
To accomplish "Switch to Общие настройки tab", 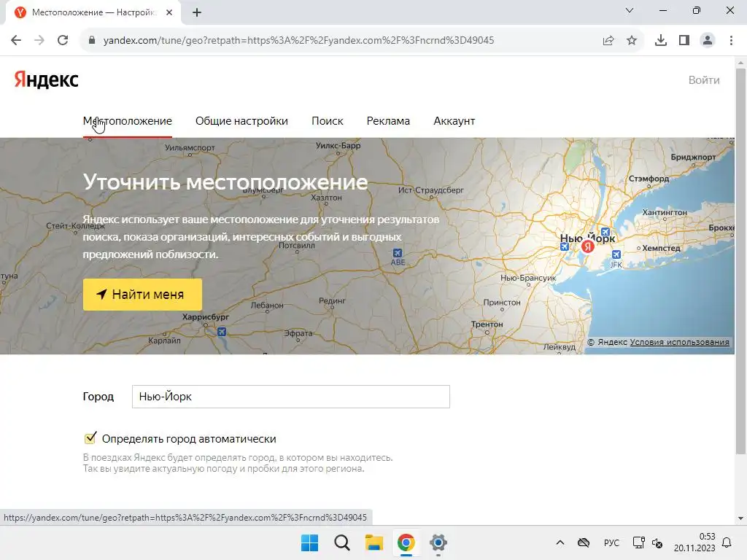I will click(x=241, y=121).
